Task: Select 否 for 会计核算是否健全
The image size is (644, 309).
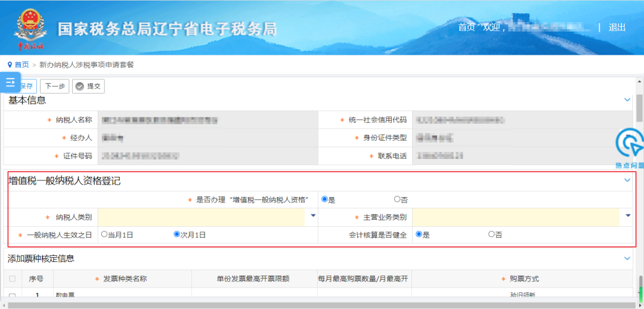Action: [491, 235]
